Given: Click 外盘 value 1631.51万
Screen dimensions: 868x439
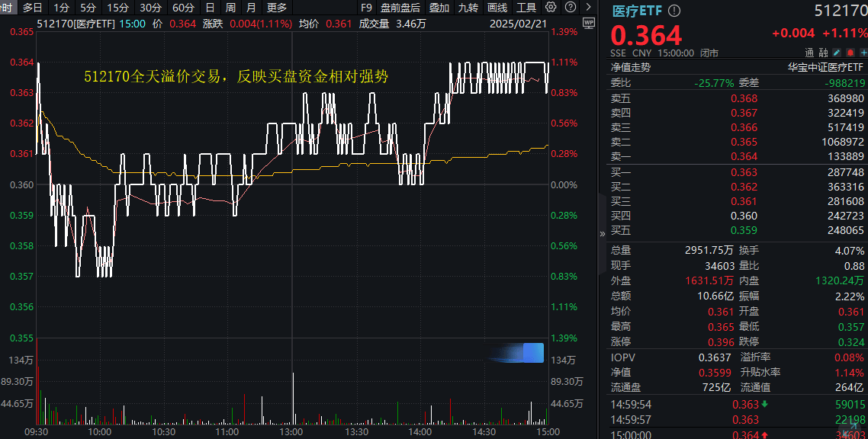Looking at the screenshot, I should coord(709,281).
